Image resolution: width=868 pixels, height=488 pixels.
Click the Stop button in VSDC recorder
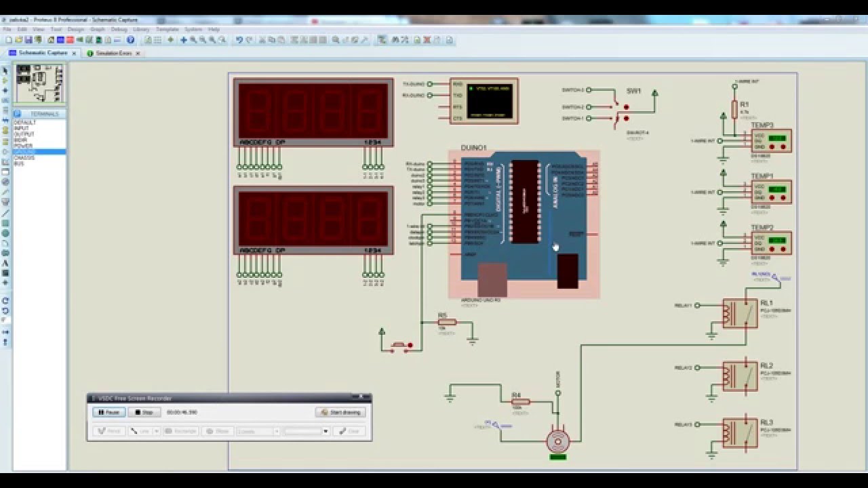tap(144, 412)
